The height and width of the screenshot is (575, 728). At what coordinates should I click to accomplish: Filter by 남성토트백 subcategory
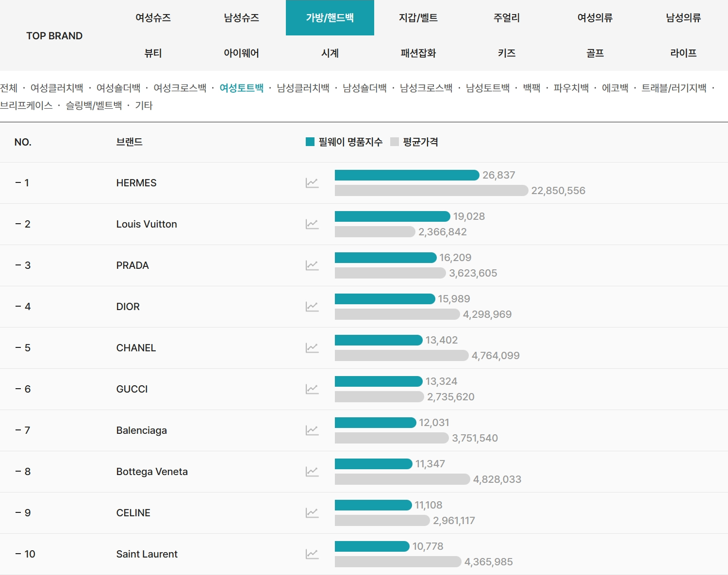tap(488, 88)
